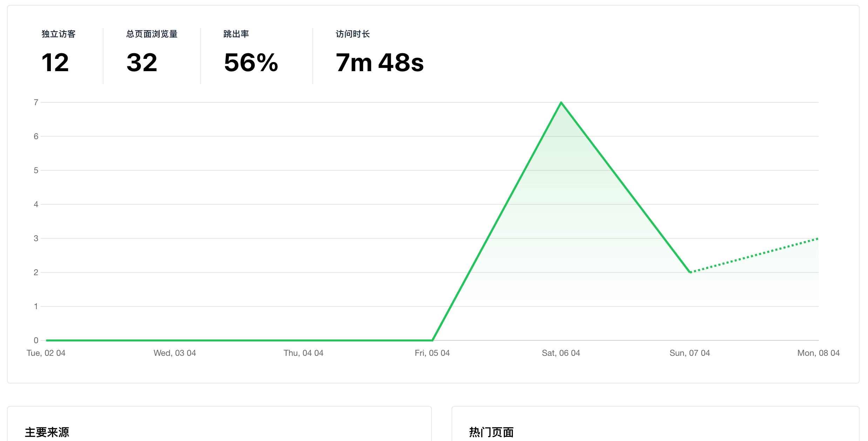Click the Fri, 05 04 axis label
The image size is (868, 441).
point(432,353)
